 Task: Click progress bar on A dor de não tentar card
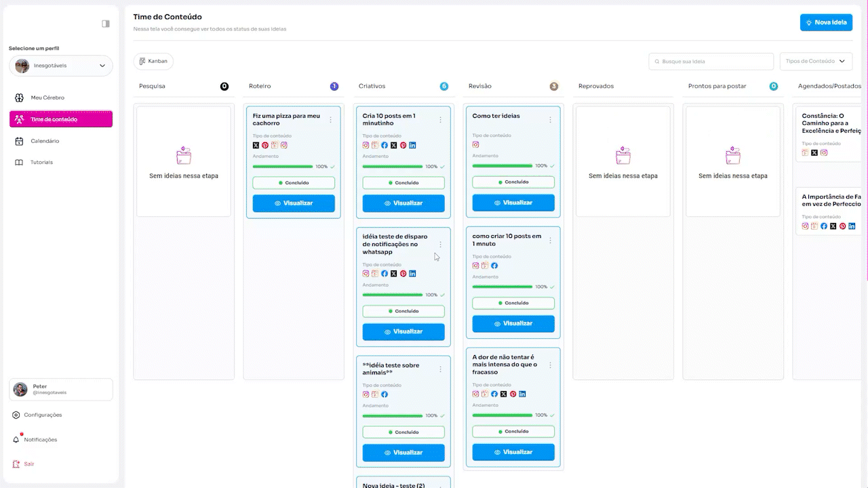click(502, 415)
